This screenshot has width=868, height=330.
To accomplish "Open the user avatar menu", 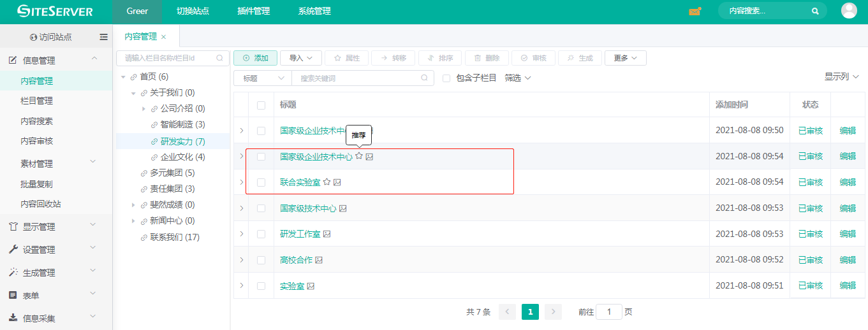I will point(849,11).
